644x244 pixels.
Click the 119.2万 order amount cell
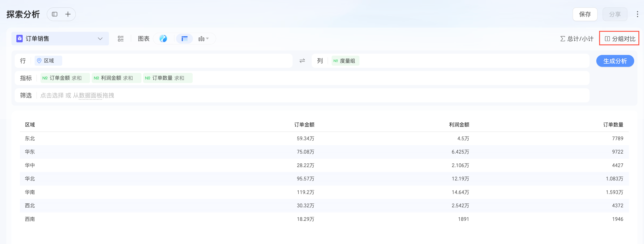pos(305,192)
